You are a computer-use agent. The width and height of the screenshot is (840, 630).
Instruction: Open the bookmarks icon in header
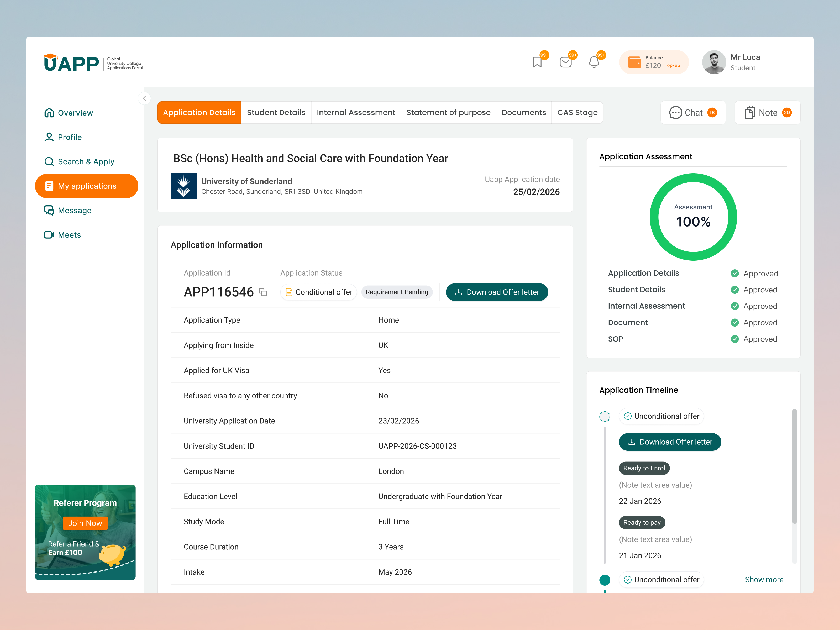pos(537,62)
